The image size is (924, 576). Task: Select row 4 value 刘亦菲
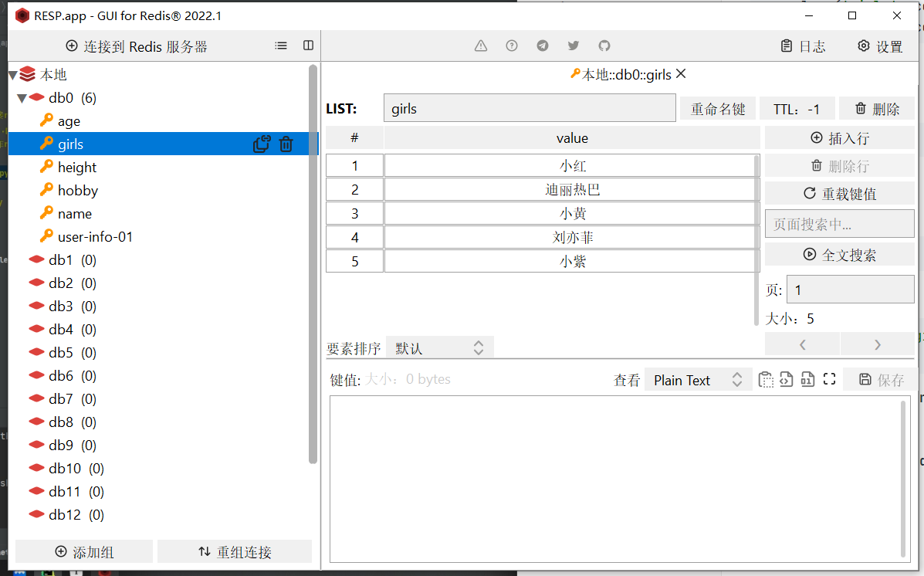click(x=572, y=238)
